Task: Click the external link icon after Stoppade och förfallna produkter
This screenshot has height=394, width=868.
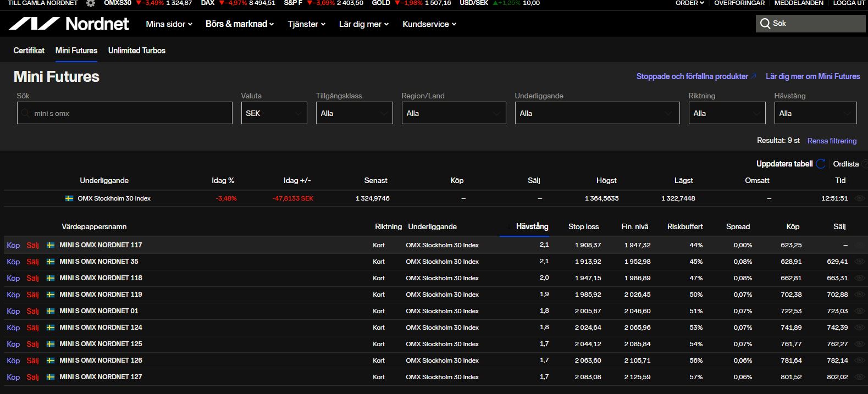Action: tap(754, 76)
